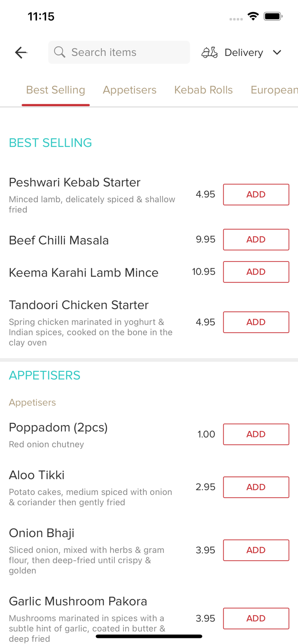Viewport: 298px width, 644px height.
Task: Open the Kebab Rolls tab
Action: click(x=203, y=90)
